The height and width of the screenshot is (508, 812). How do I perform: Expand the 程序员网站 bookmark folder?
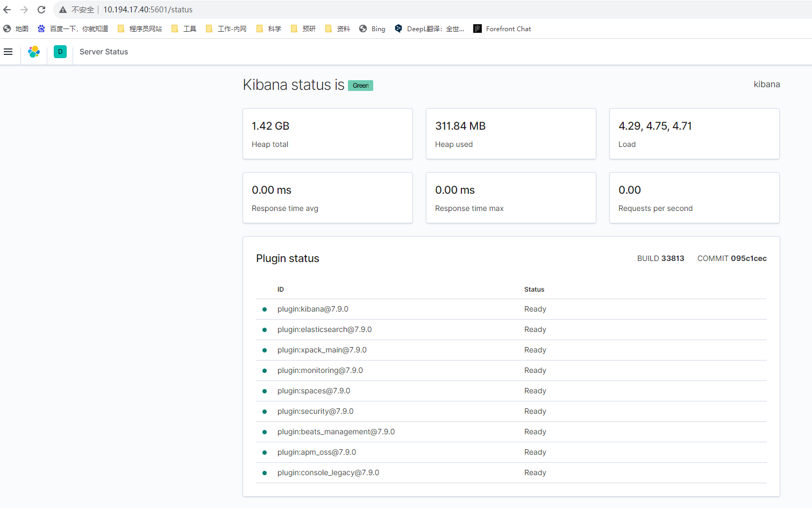140,29
